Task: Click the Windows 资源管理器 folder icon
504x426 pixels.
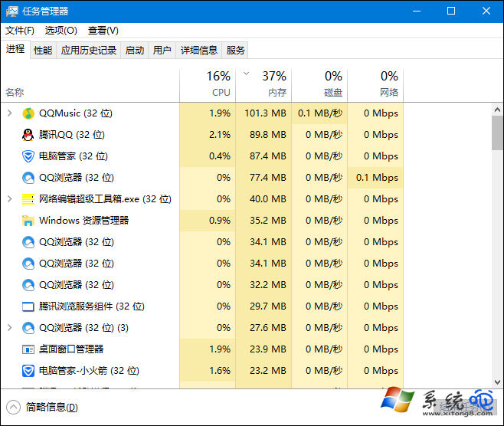Action: 28,221
